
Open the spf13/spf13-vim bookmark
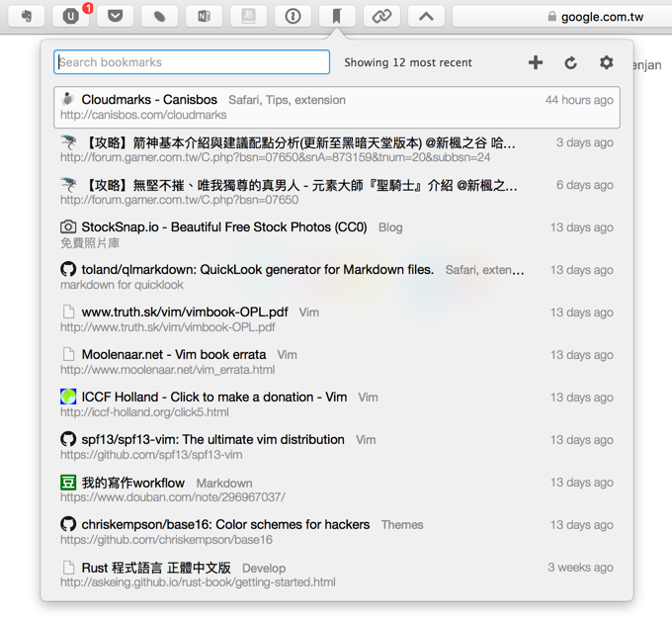click(x=212, y=439)
